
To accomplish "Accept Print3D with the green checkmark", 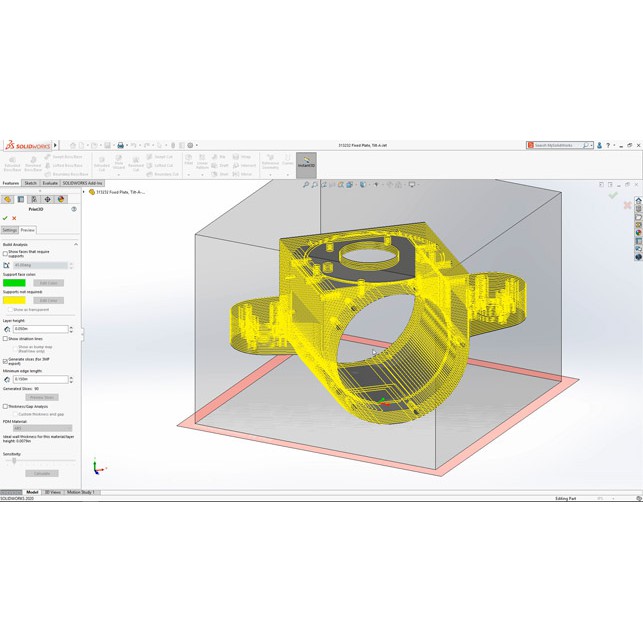I will point(5,218).
